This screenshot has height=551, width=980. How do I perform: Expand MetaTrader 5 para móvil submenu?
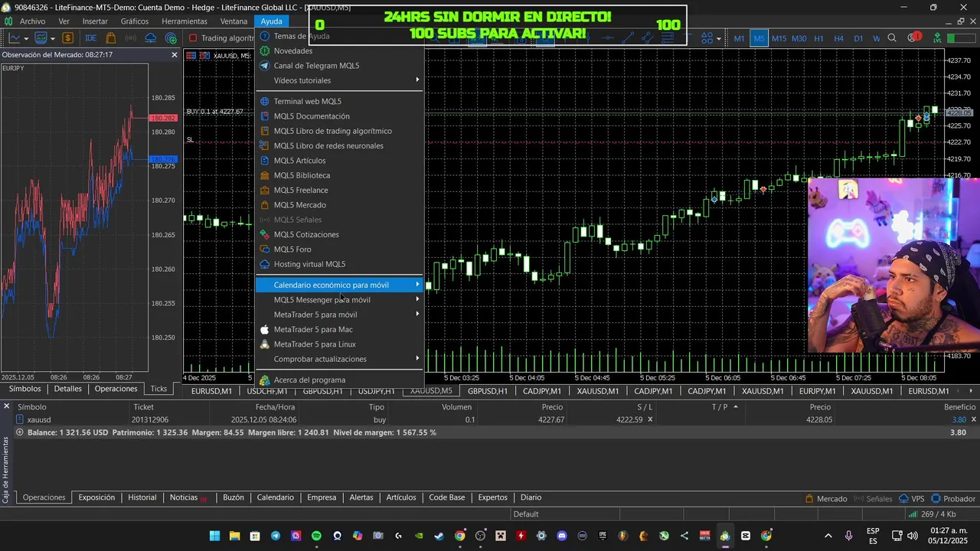click(x=339, y=315)
